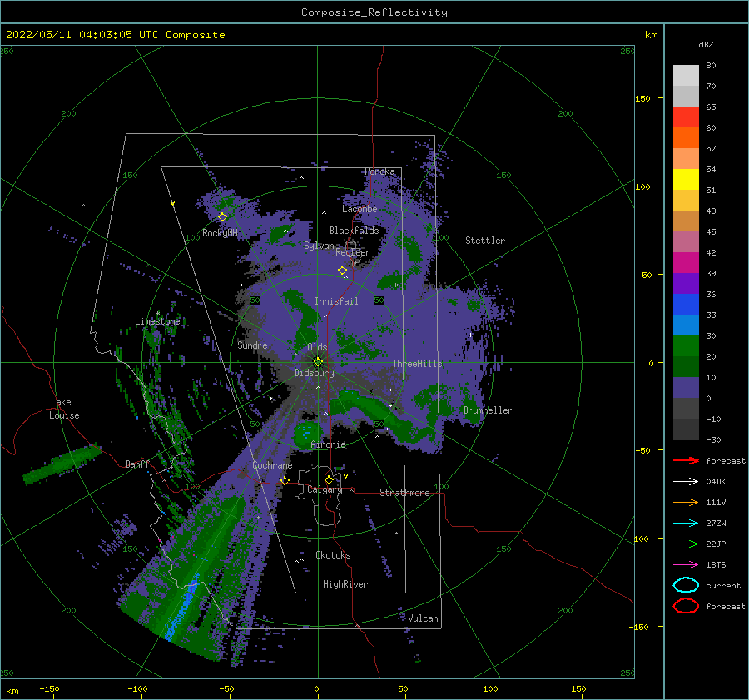
Task: Pick the light gray 70-80 dBZ swatch
Action: point(686,76)
